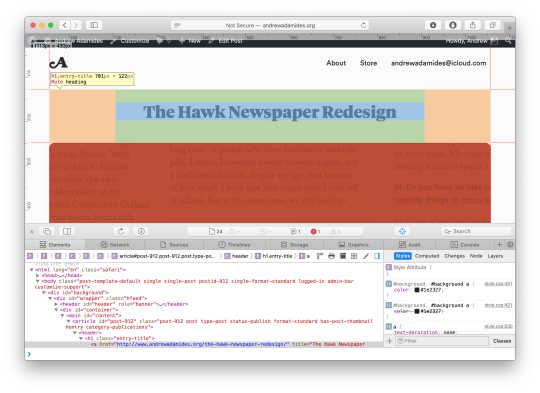540x393 pixels.
Task: Click Edit Post in admin bar
Action: point(226,41)
